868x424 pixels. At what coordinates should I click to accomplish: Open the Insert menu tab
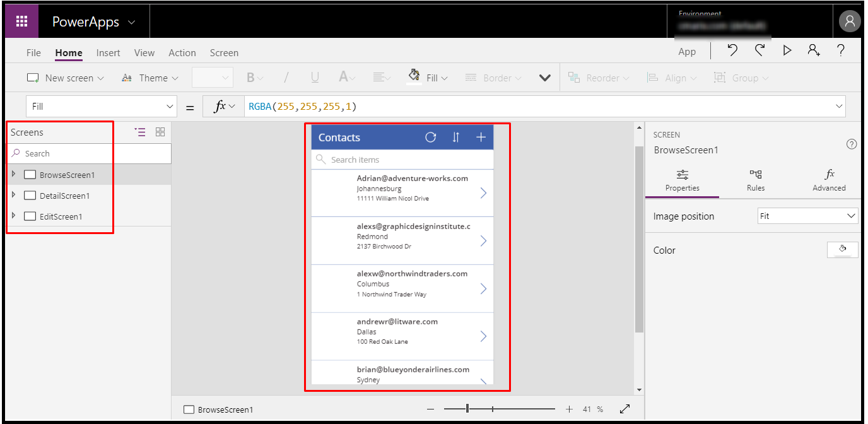point(108,53)
